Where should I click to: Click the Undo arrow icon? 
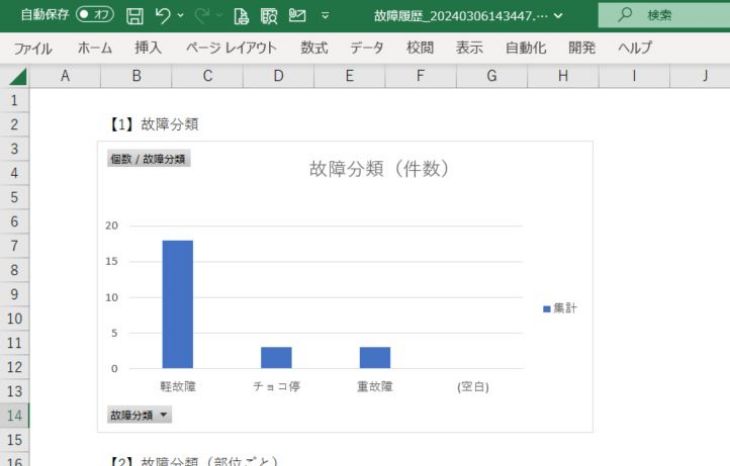163,16
